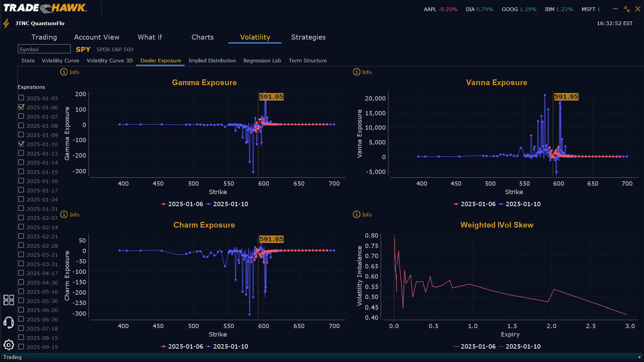Click the SPY symbol label
This screenshot has height=362, width=644.
tap(83, 49)
